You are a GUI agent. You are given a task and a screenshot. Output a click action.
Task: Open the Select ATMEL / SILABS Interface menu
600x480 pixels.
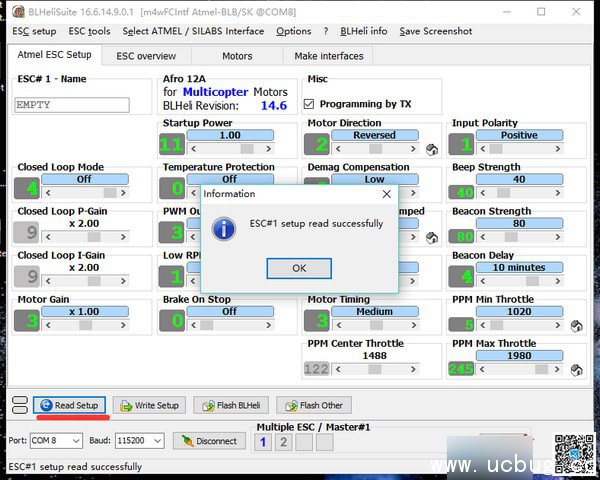click(x=179, y=31)
